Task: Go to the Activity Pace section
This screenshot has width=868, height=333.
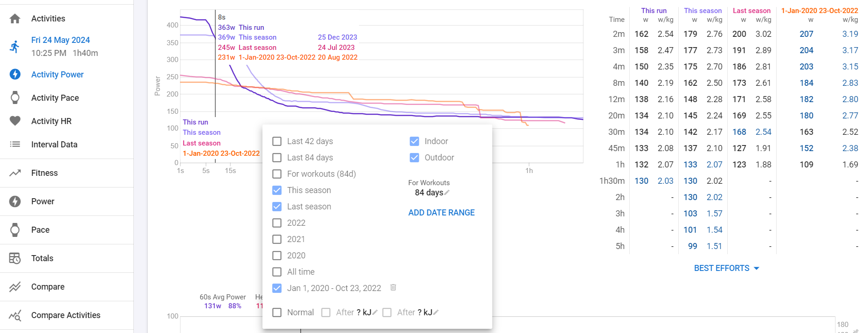Action: 55,98
